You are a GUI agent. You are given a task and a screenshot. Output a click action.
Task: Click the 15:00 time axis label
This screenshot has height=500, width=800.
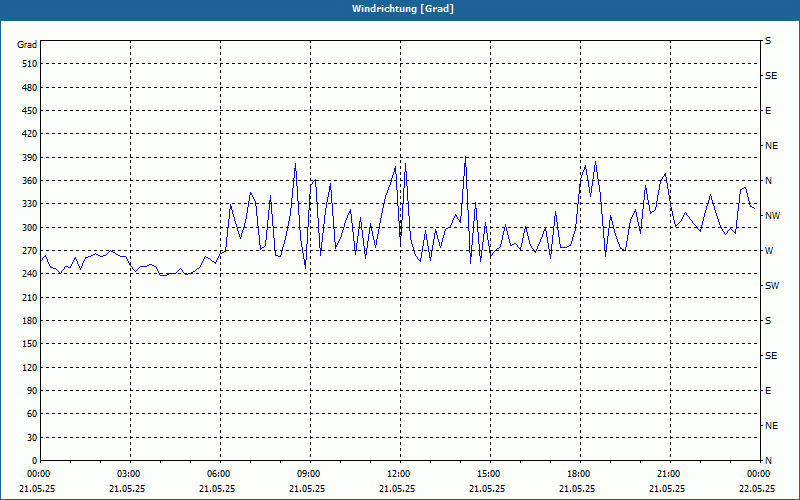point(488,474)
